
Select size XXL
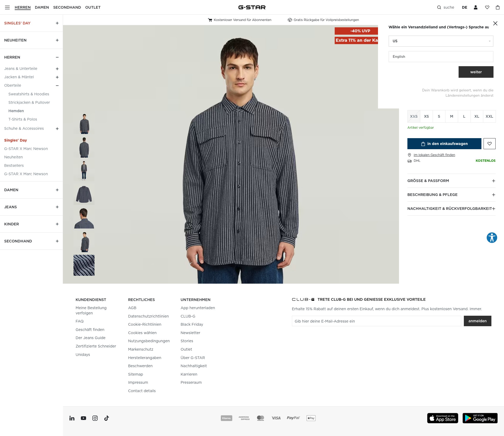[x=489, y=116]
